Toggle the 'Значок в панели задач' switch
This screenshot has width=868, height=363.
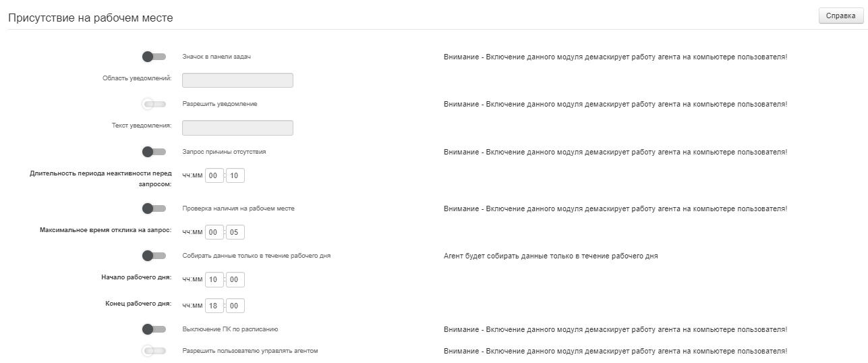click(x=154, y=57)
